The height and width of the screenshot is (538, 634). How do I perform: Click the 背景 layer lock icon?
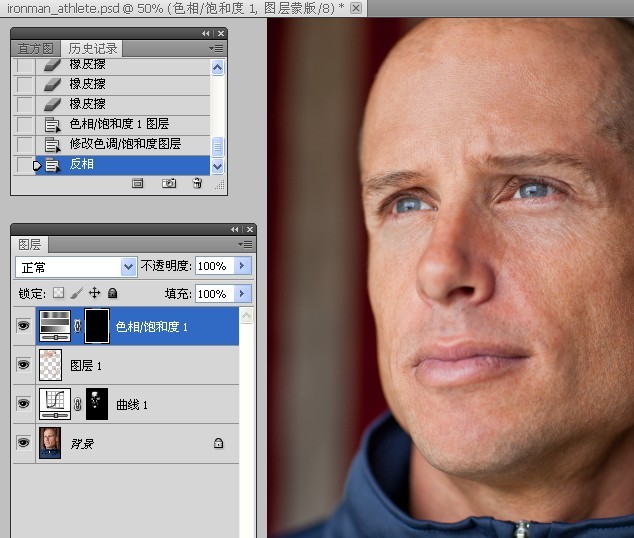point(218,443)
